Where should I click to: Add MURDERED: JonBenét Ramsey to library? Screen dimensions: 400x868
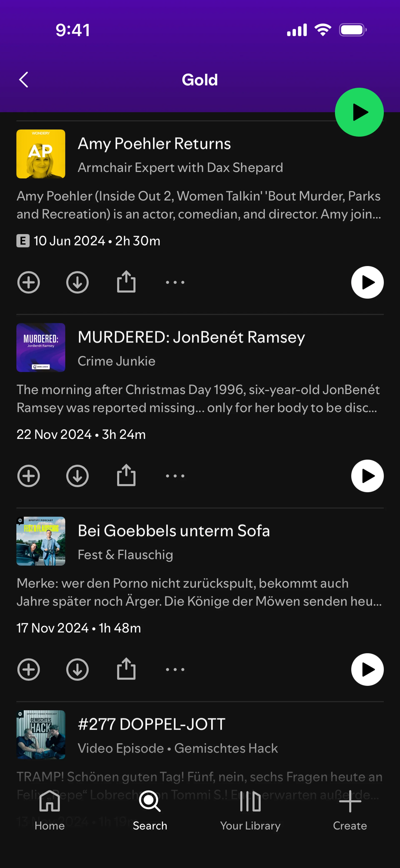(x=29, y=476)
